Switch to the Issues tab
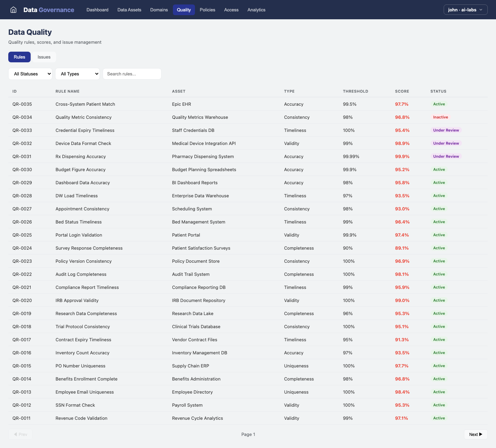 tap(44, 57)
